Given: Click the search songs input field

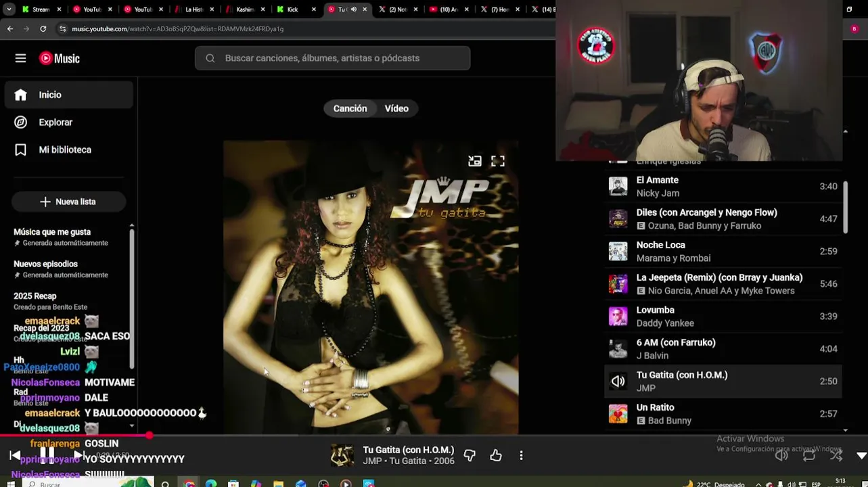Looking at the screenshot, I should tap(332, 58).
